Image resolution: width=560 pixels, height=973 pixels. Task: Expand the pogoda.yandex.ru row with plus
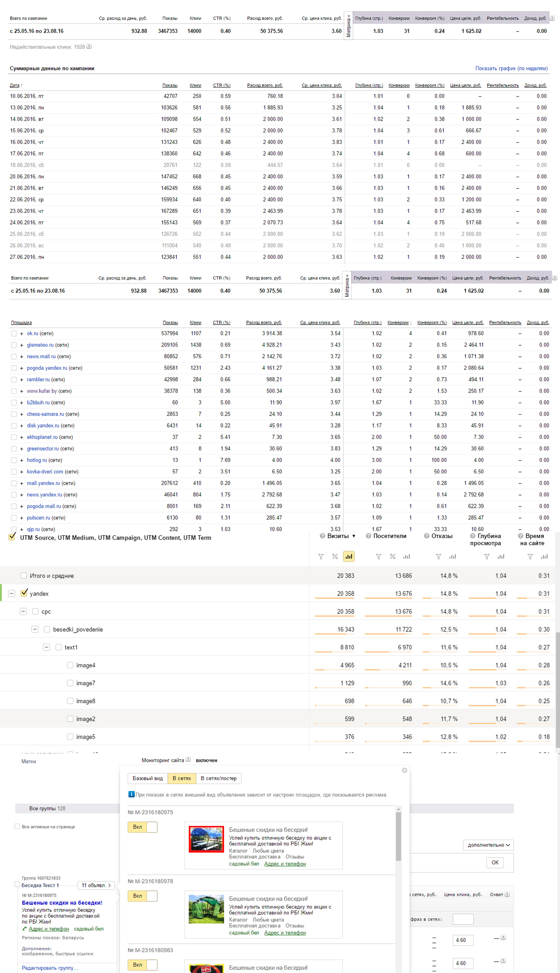22,368
